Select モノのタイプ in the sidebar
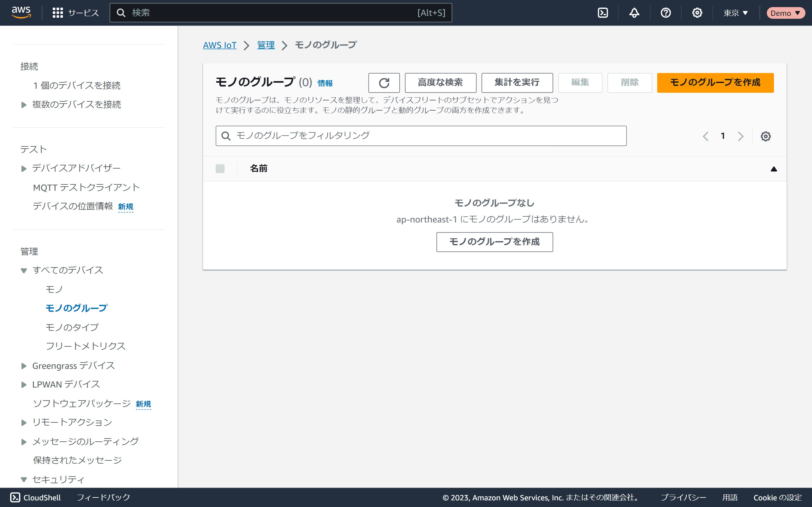The image size is (812, 507). click(x=72, y=327)
